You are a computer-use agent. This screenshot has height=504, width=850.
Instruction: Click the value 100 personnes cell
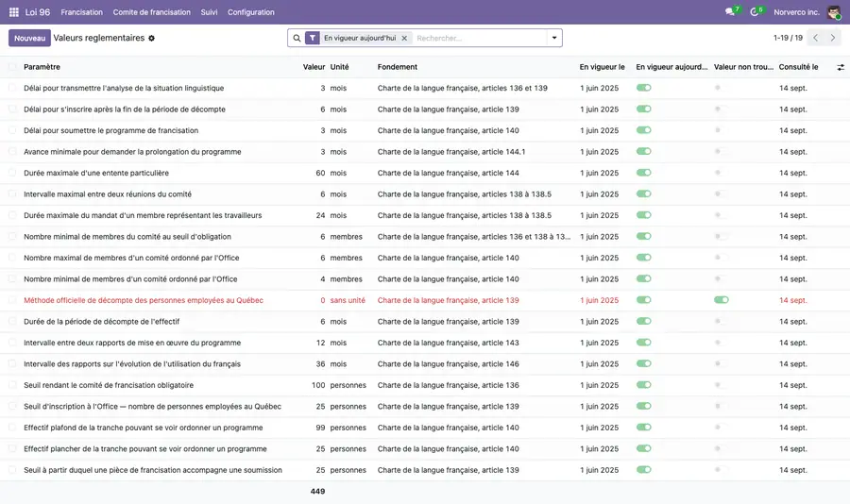click(318, 385)
